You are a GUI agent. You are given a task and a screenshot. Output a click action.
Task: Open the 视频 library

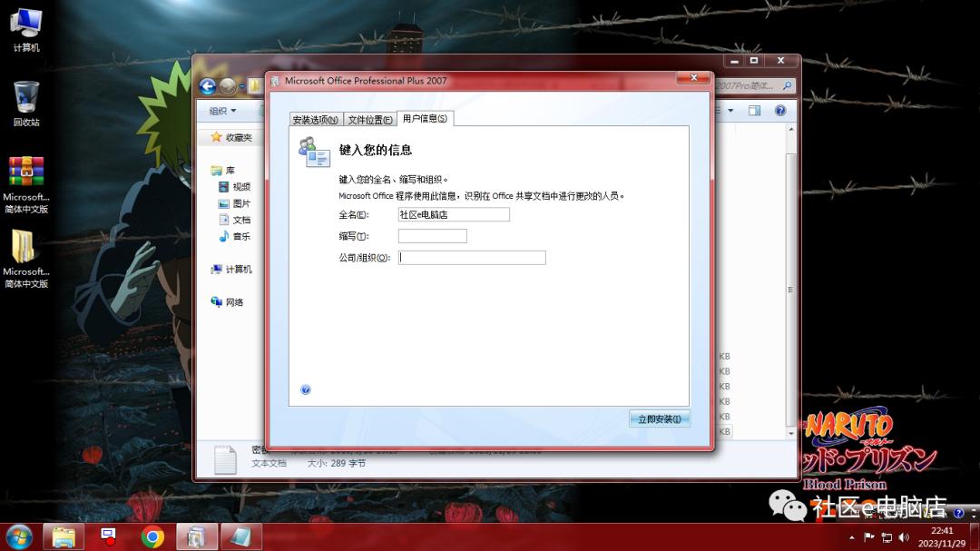pos(234,186)
